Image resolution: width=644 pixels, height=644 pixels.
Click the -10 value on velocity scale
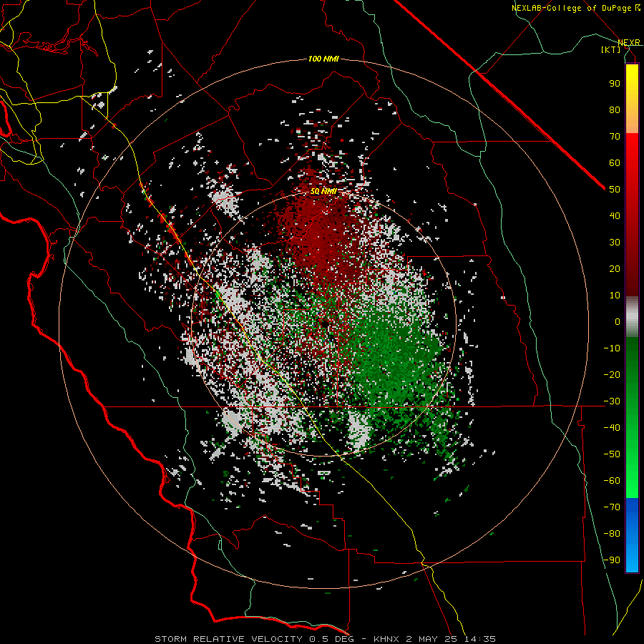pyautogui.click(x=612, y=348)
